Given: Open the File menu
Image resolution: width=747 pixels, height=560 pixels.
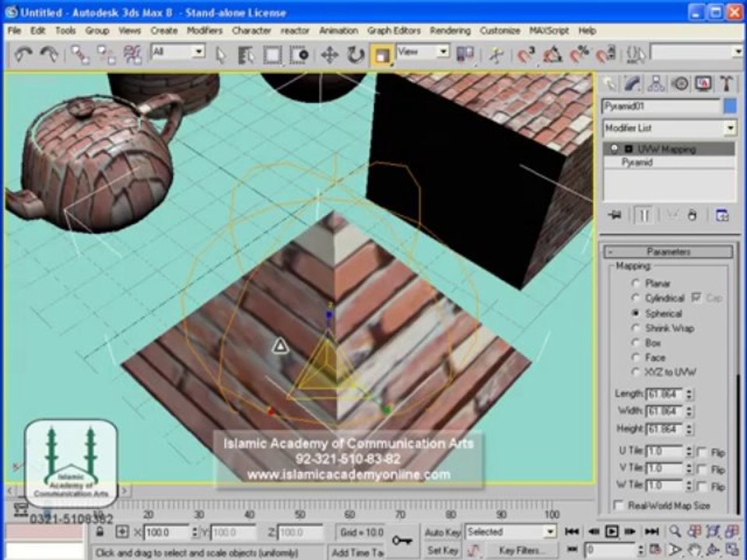Looking at the screenshot, I should pos(14,30).
